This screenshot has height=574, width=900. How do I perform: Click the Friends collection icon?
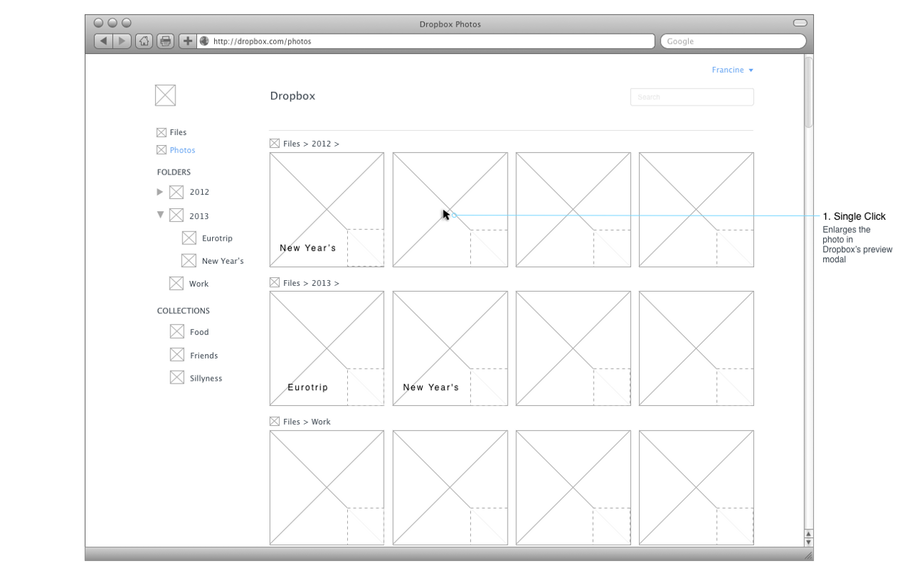(177, 355)
